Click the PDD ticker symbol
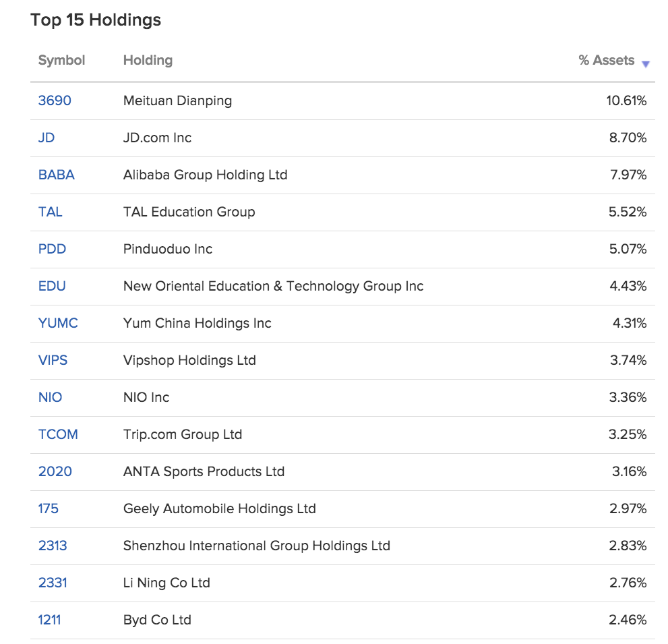Image resolution: width=668 pixels, height=644 pixels. (x=52, y=249)
